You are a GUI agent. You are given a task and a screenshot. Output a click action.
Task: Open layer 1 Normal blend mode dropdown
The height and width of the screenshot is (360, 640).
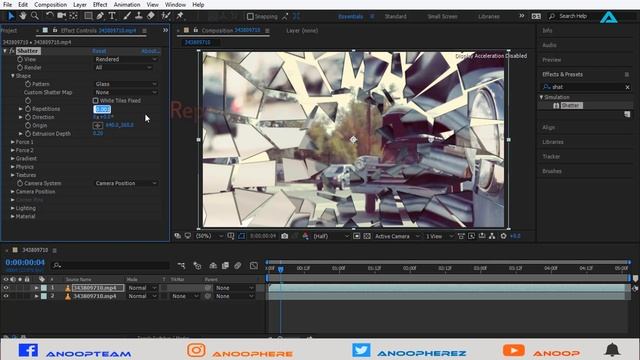pos(142,288)
